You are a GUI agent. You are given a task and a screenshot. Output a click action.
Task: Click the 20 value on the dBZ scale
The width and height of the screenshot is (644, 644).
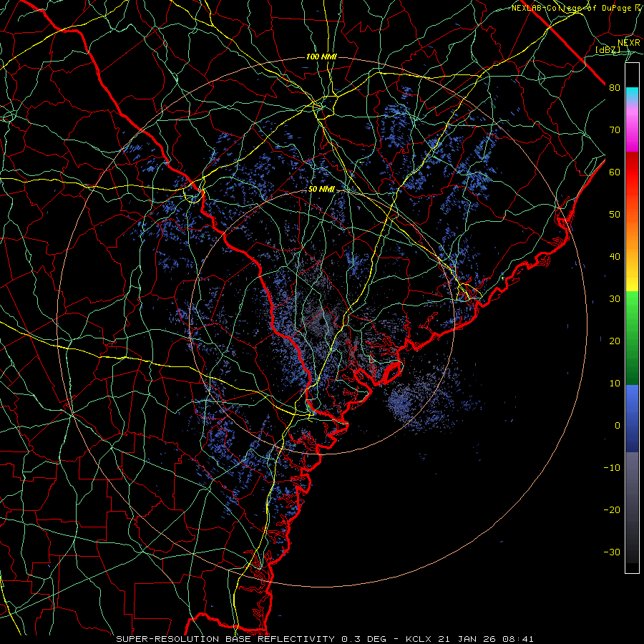click(615, 341)
